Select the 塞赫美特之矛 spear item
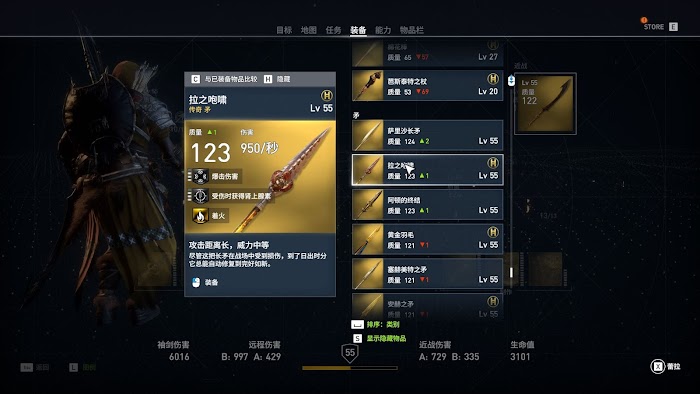 click(x=427, y=274)
